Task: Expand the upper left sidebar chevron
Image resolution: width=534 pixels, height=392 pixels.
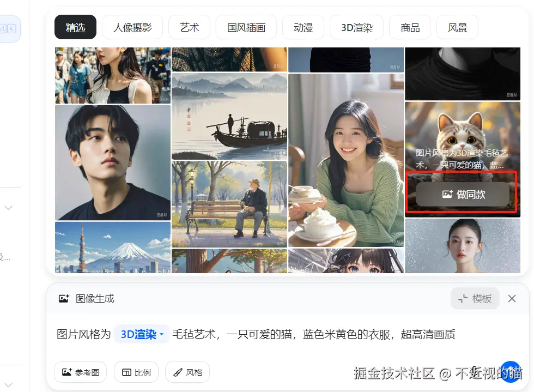Action: pos(9,208)
